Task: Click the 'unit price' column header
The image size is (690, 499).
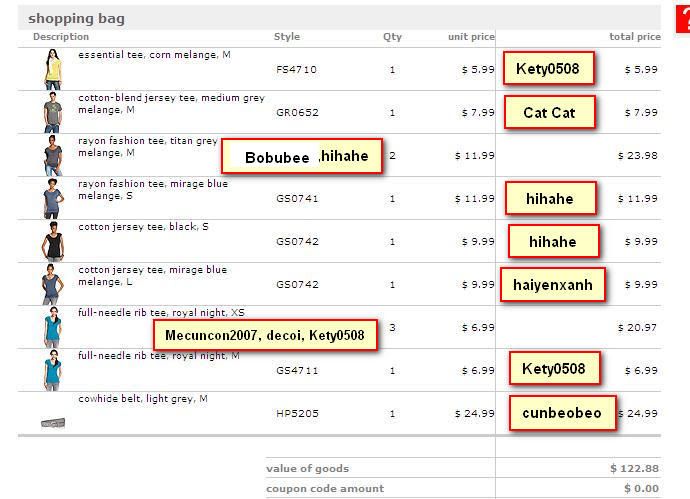Action: (470, 37)
